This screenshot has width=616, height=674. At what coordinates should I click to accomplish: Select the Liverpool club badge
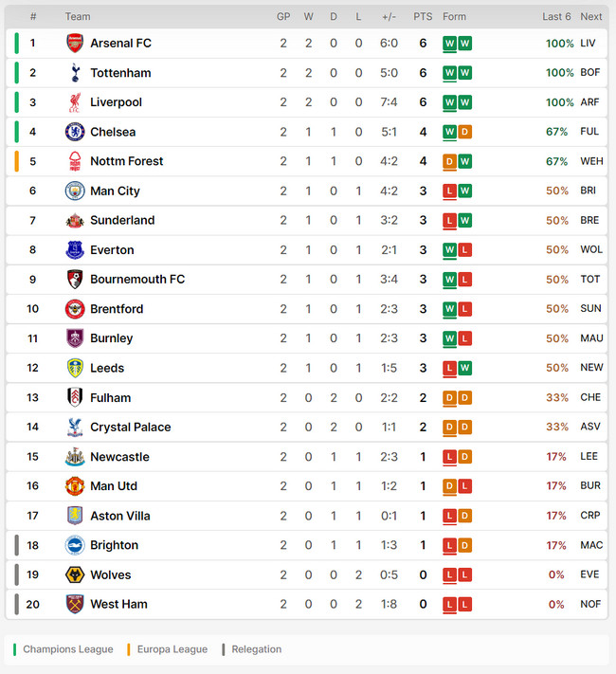pos(75,102)
